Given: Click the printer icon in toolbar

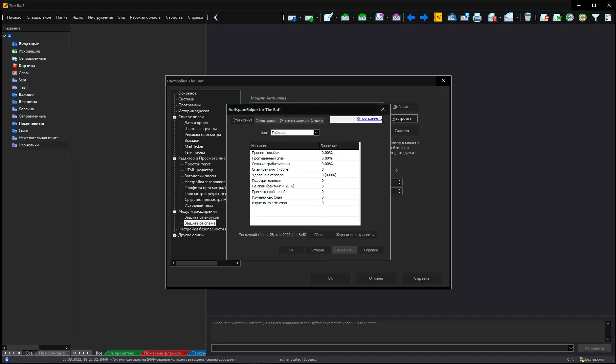Looking at the screenshot, I should point(477,17).
